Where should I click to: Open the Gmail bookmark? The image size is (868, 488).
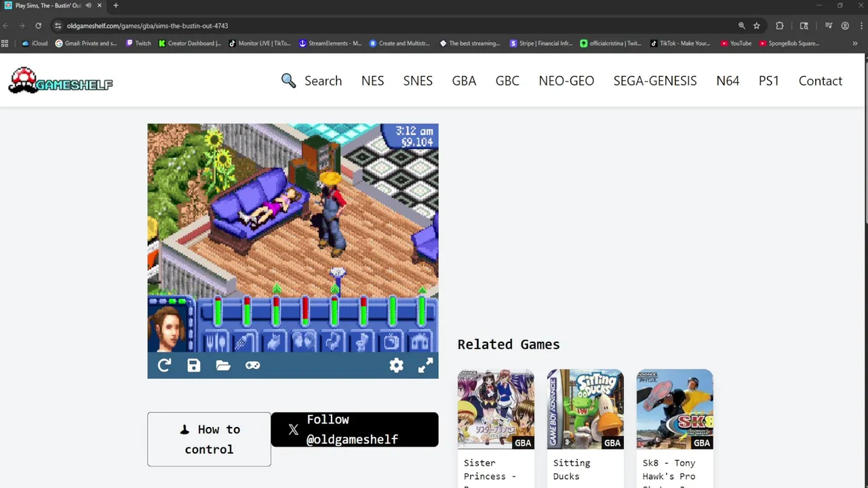coord(86,43)
